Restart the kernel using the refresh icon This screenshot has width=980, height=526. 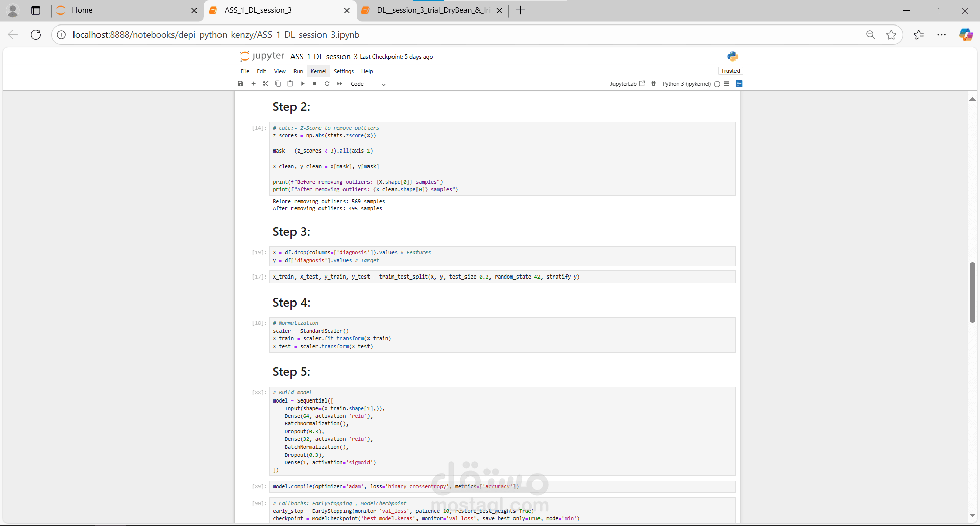click(327, 84)
